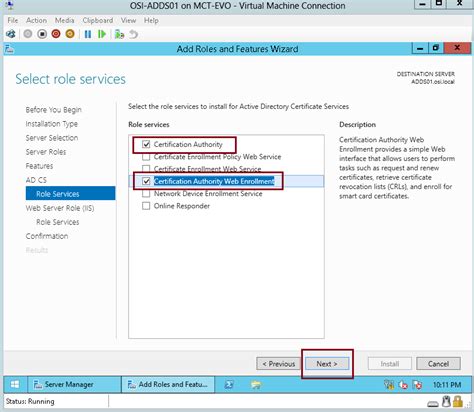Select highlighted Role Services under AD CS

(70, 194)
